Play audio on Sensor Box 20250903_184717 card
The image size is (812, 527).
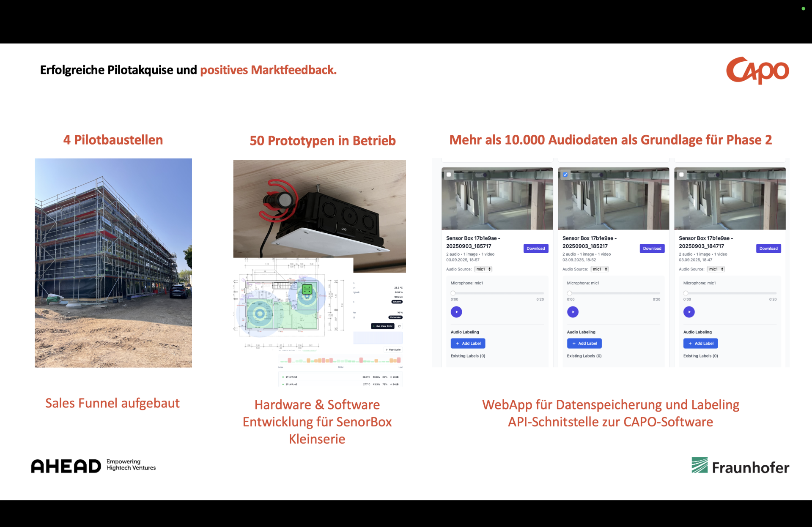pos(689,312)
